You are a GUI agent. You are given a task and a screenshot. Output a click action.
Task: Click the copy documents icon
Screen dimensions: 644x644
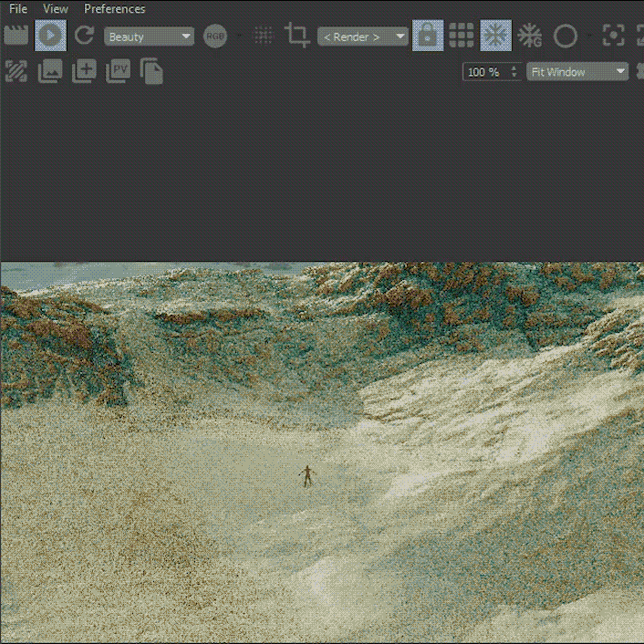(x=152, y=70)
